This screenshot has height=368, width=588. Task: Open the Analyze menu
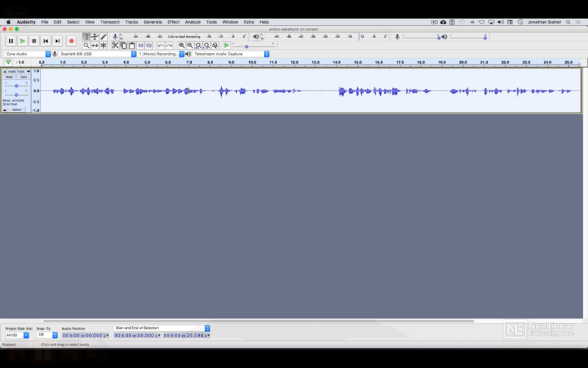click(x=193, y=22)
